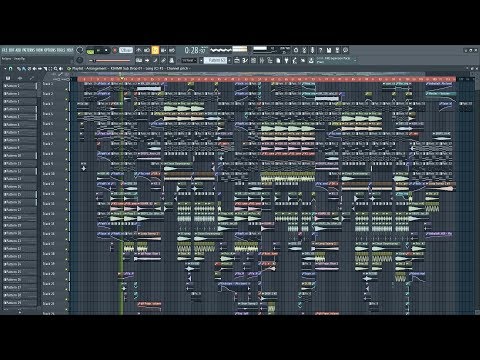Mute Track 3 using its green switch
This screenshot has width=480, height=360.
pyautogui.click(x=66, y=109)
